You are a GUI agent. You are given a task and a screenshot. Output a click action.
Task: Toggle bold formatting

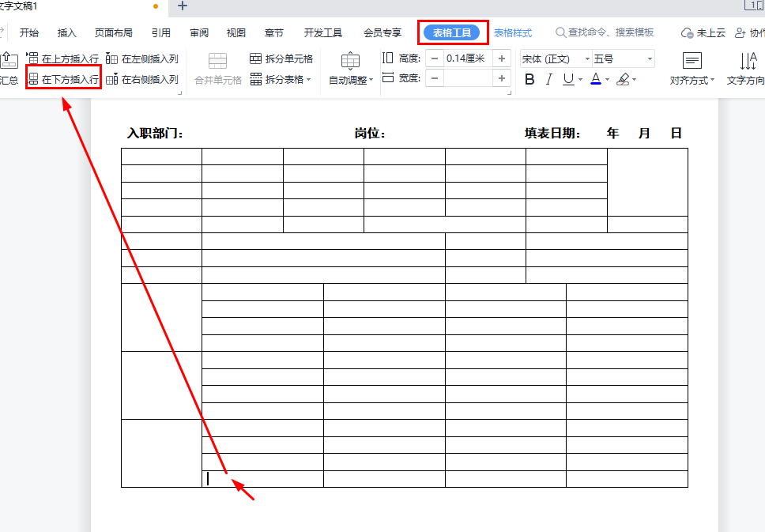click(x=529, y=79)
